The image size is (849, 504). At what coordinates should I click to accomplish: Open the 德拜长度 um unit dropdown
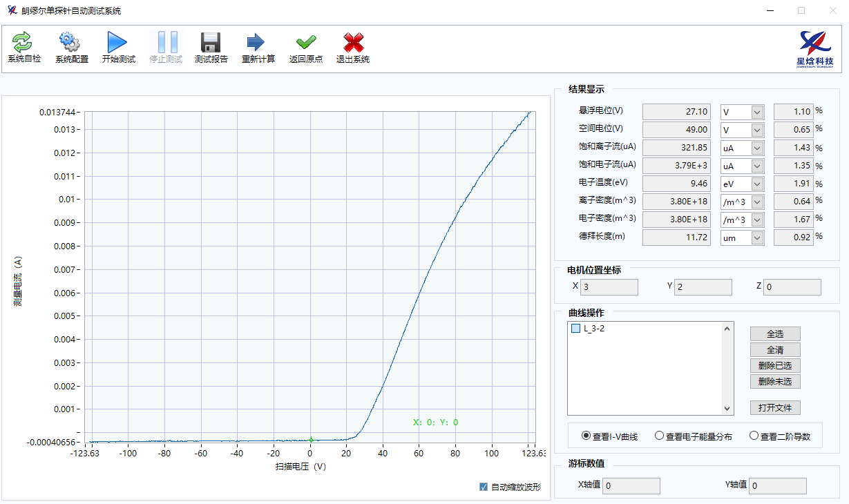(x=757, y=238)
